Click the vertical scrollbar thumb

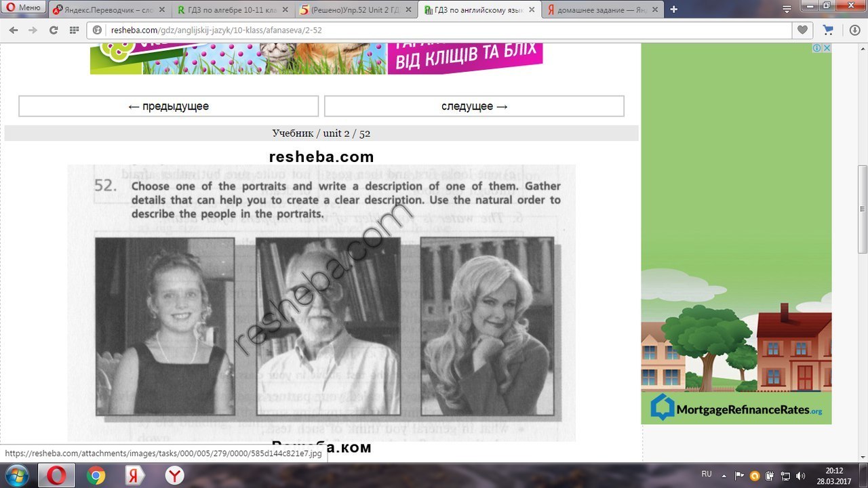(x=863, y=208)
